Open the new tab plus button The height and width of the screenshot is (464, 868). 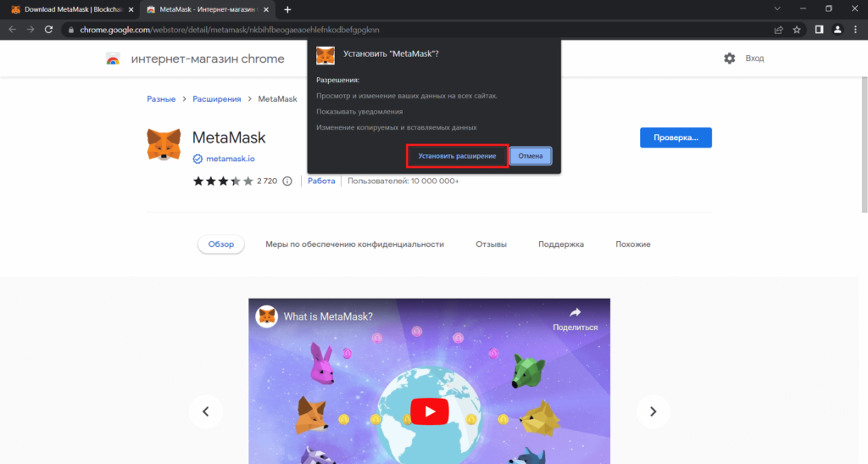click(x=287, y=9)
